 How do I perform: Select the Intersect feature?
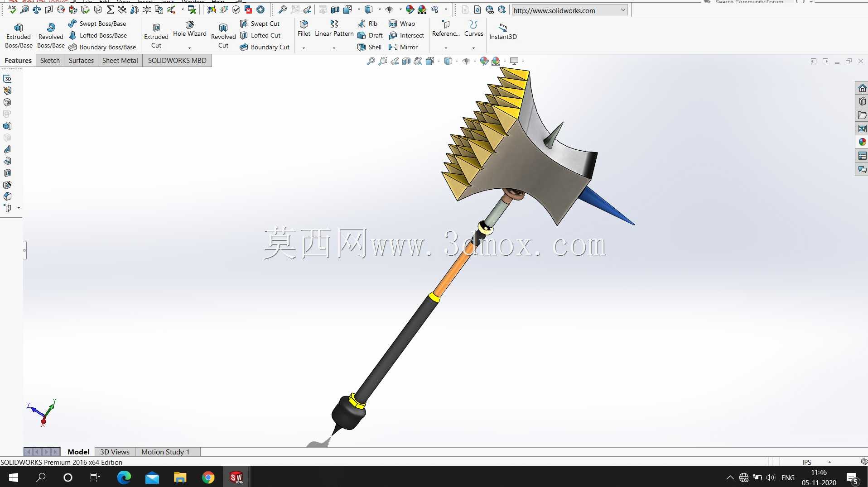point(406,35)
